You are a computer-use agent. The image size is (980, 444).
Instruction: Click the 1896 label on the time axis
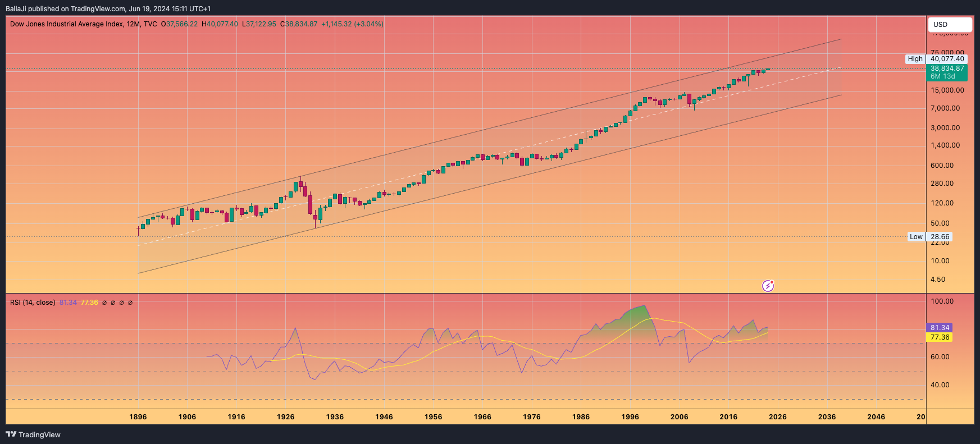point(138,417)
